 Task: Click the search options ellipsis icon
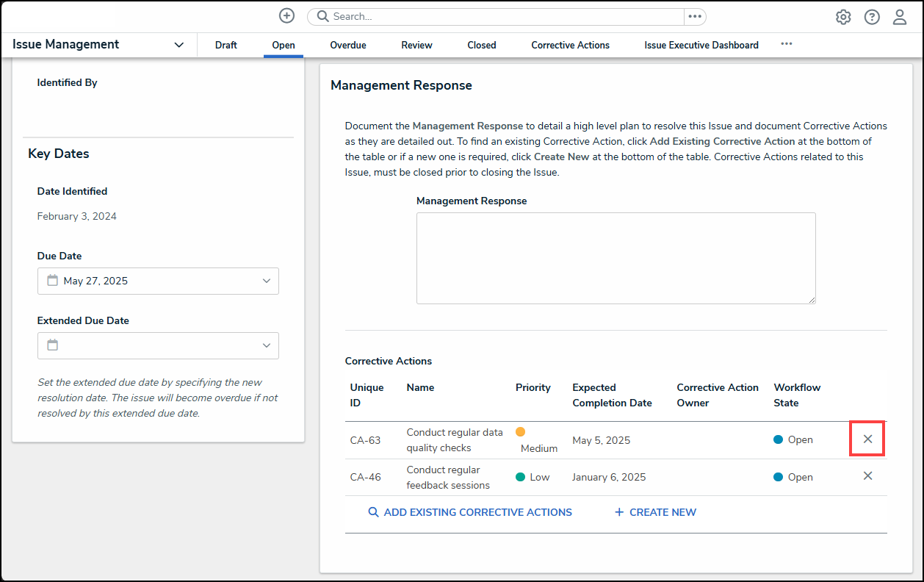[x=694, y=16]
